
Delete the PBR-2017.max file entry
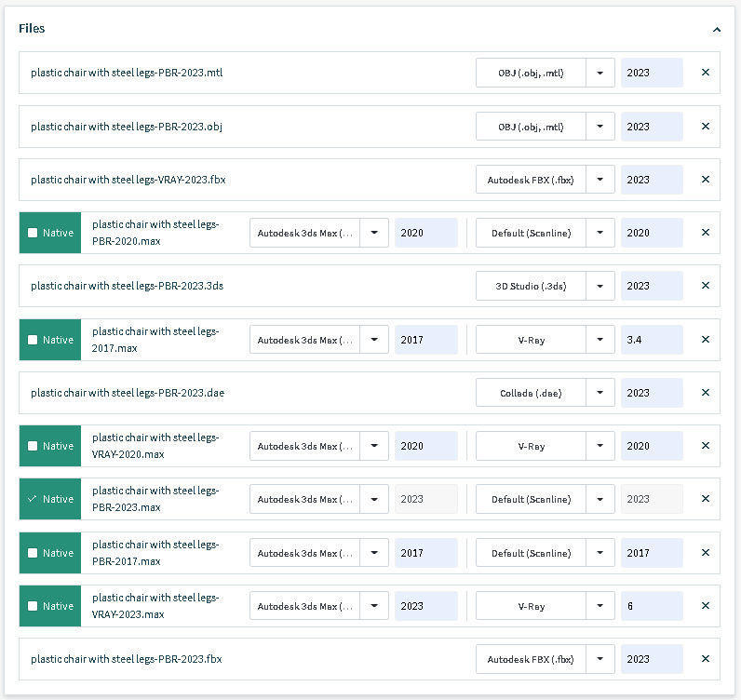point(705,553)
